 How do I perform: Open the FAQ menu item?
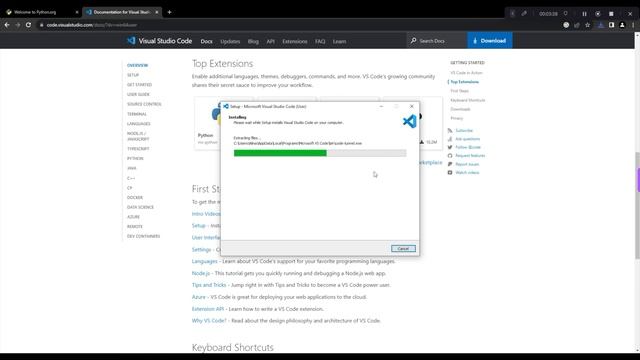point(320,41)
